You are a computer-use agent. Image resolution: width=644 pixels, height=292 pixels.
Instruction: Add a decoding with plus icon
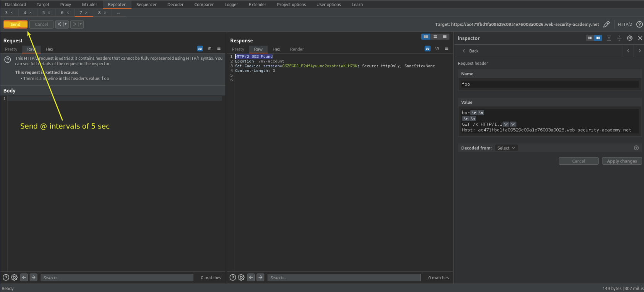pyautogui.click(x=636, y=148)
